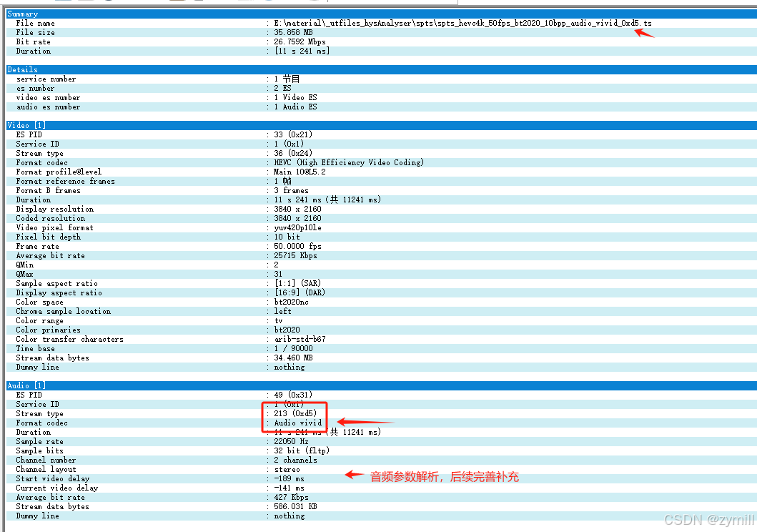Click the video stream bytes value 34.460 MB

point(293,358)
